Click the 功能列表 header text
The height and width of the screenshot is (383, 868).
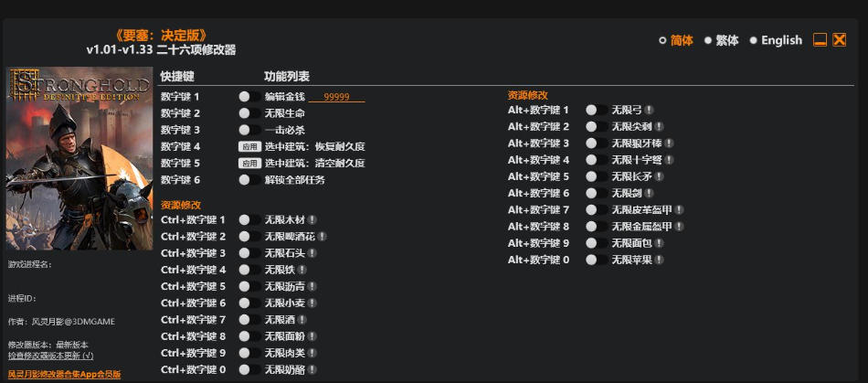click(287, 77)
